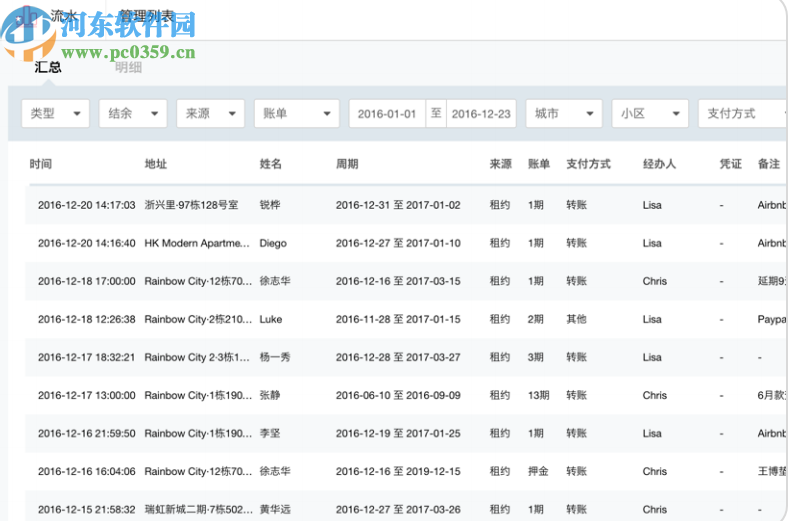Image resolution: width=791 pixels, height=521 pixels.
Task: Switch to the 明细 tab
Action: [128, 67]
